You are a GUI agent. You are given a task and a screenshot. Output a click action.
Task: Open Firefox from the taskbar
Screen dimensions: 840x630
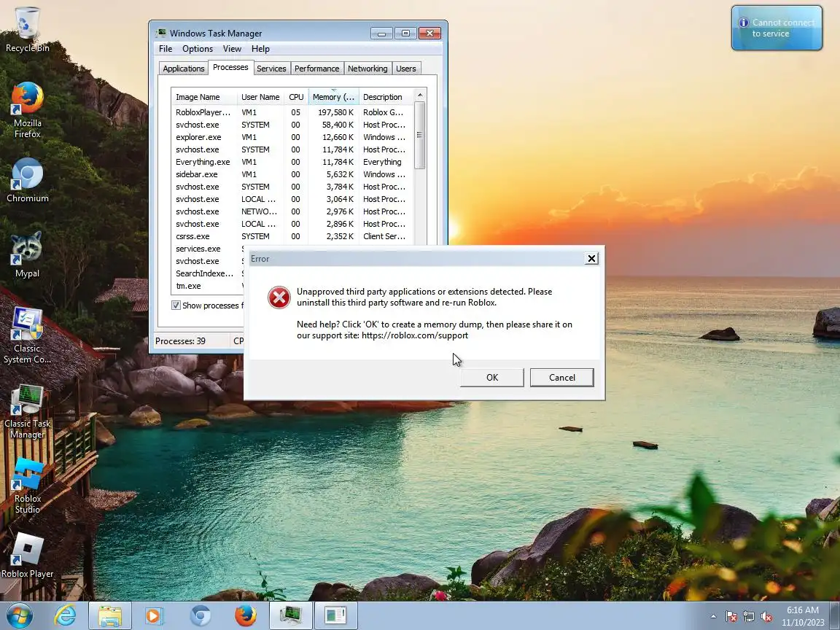click(x=245, y=615)
